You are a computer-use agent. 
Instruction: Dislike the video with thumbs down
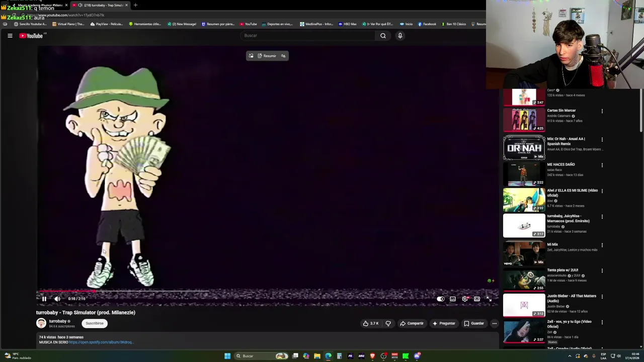[388, 323]
